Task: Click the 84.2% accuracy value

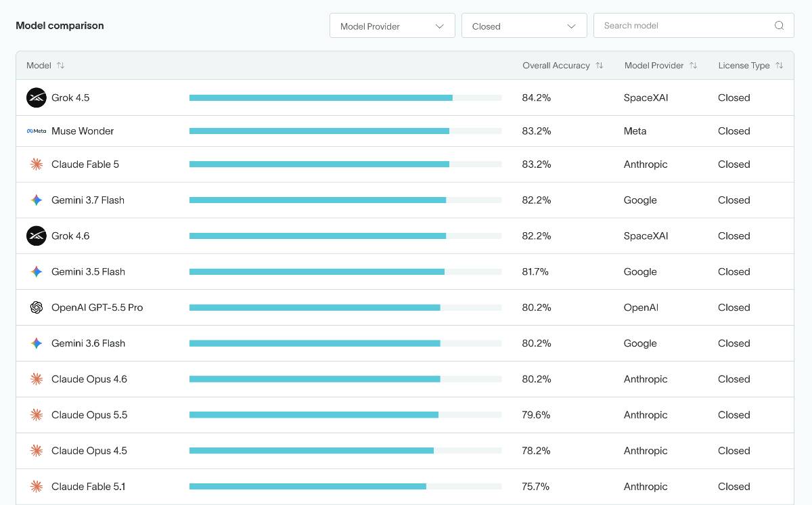Action: pos(537,97)
